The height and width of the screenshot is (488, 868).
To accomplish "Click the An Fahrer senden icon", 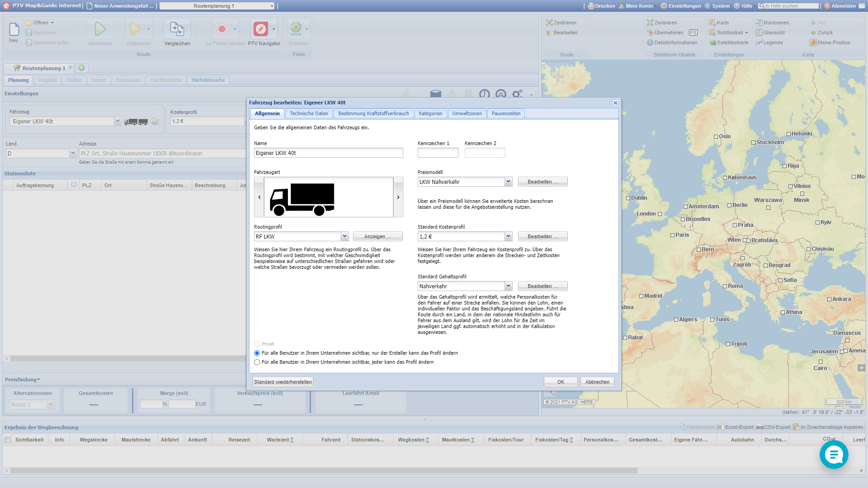I will pos(222,29).
